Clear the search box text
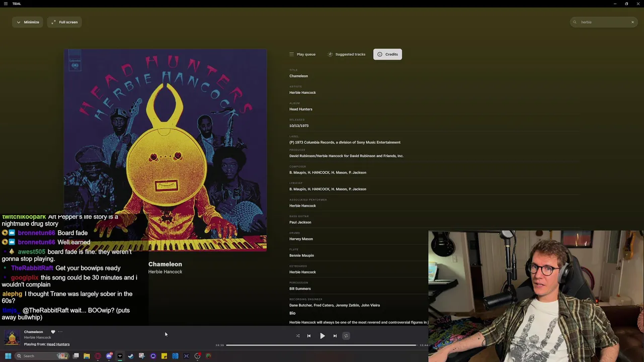Viewport: 644px width, 362px height. click(x=632, y=22)
